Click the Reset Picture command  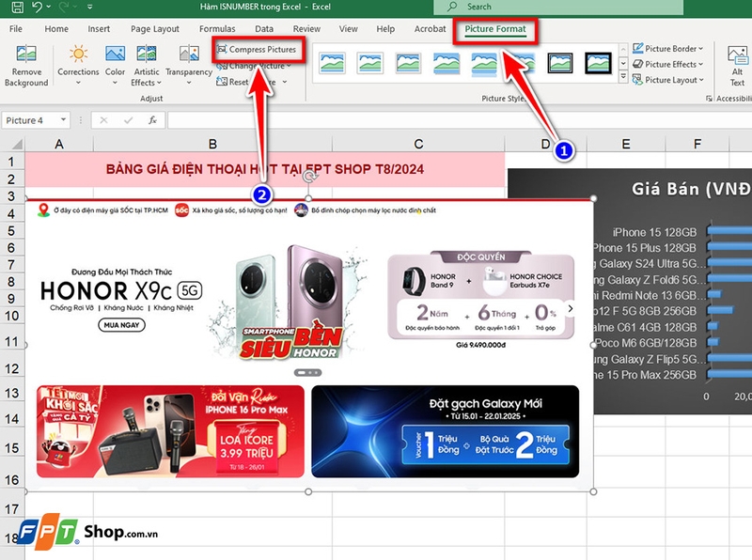coord(241,82)
